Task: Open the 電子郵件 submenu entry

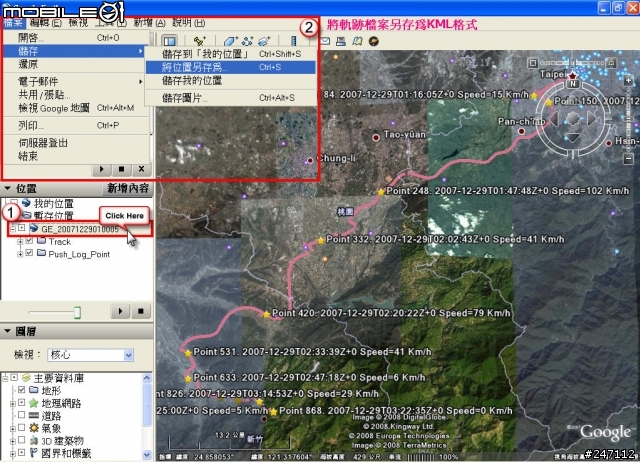Action: coord(75,82)
